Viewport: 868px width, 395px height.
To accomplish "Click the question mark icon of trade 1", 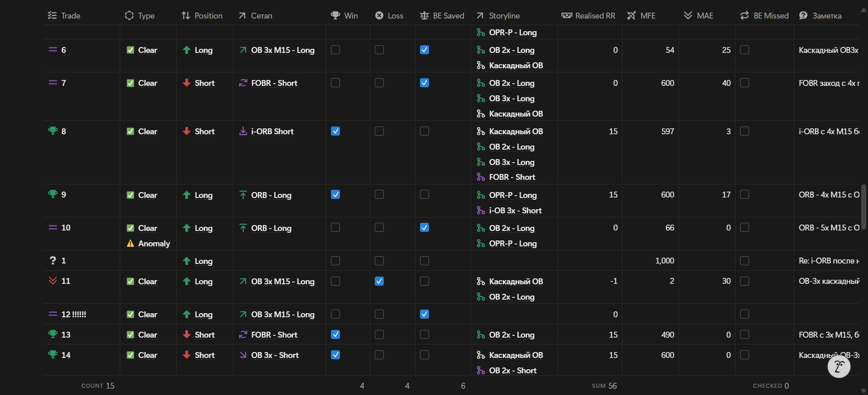I will pos(53,260).
